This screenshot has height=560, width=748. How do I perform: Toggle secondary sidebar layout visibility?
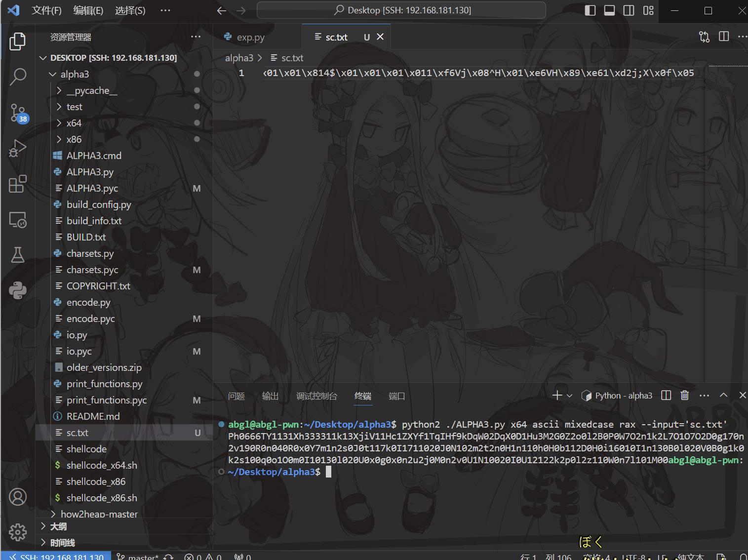tap(629, 10)
